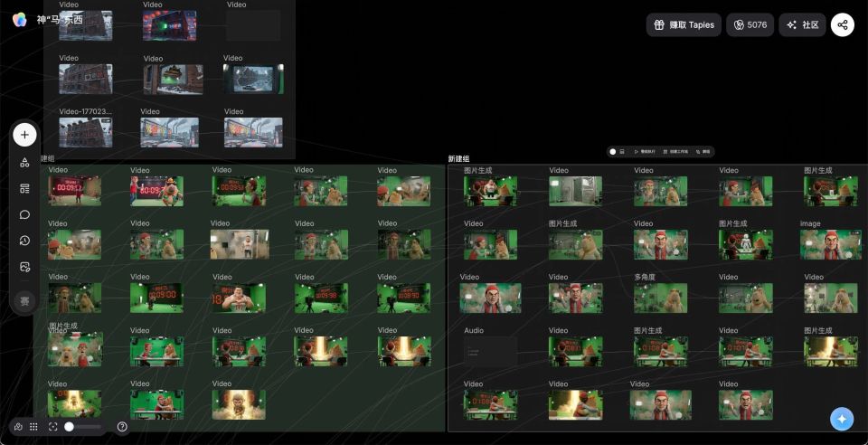This screenshot has height=445, width=868.
Task: Run the group with the play button
Action: tap(645, 152)
